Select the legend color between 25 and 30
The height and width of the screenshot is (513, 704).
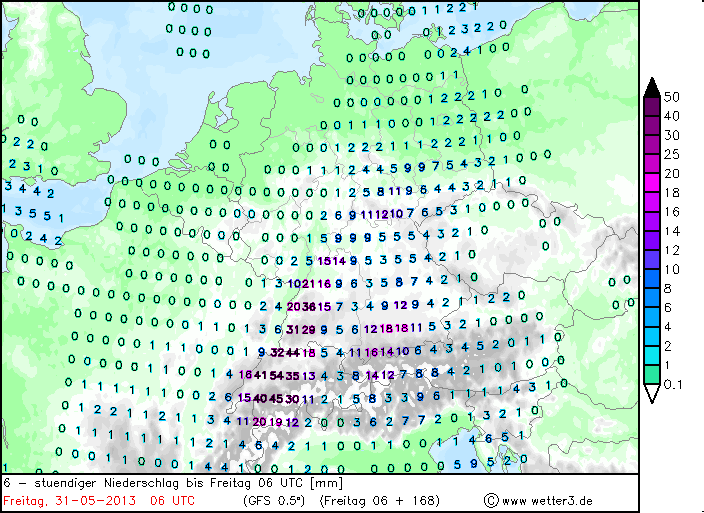[652, 145]
